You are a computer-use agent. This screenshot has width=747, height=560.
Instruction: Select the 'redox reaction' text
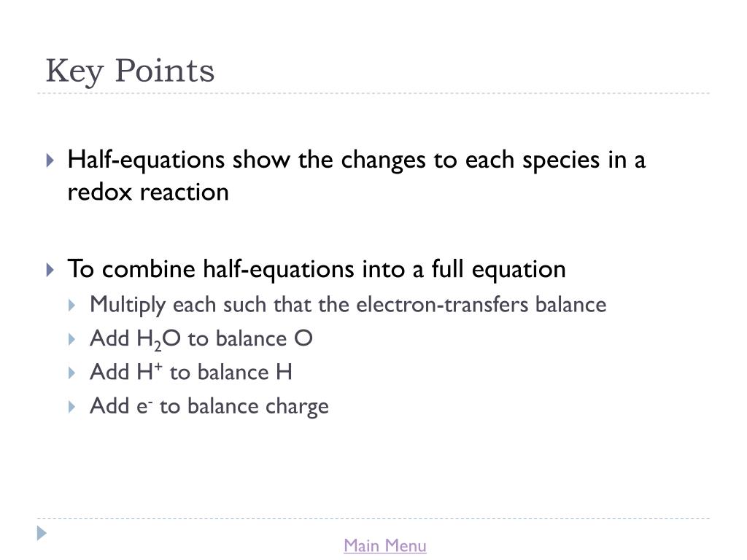click(x=148, y=192)
